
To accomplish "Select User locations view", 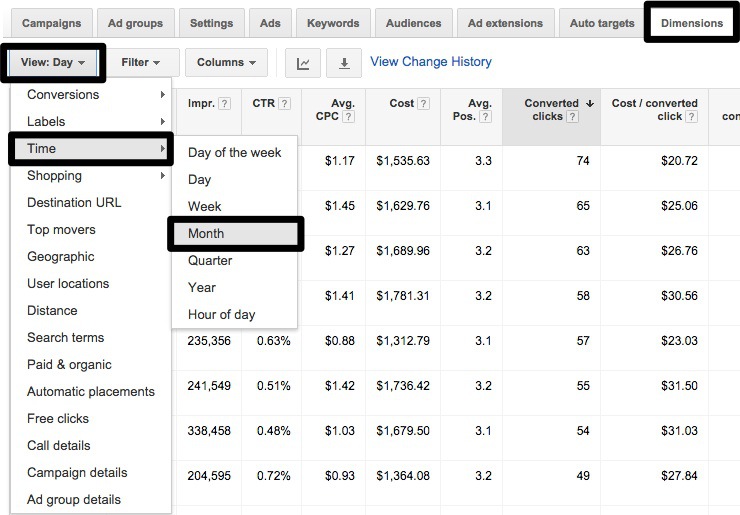I will [x=91, y=283].
